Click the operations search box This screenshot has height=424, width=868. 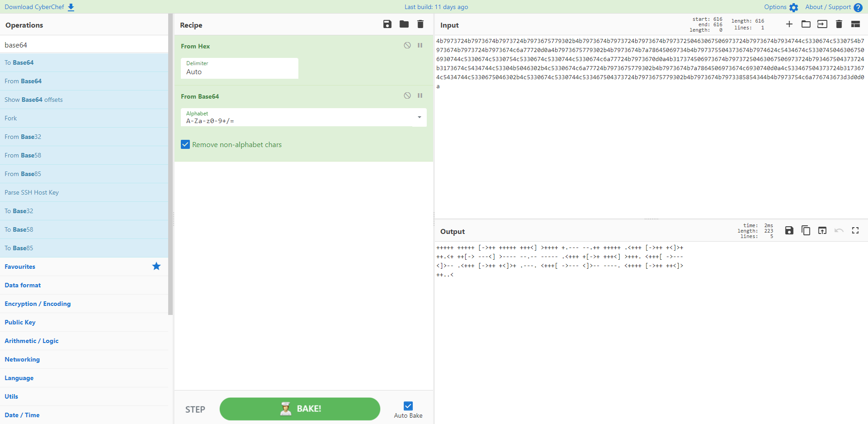pos(84,45)
